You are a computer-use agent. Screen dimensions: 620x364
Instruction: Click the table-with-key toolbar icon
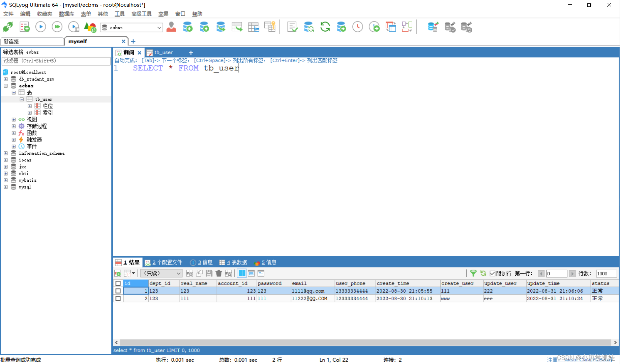270,27
